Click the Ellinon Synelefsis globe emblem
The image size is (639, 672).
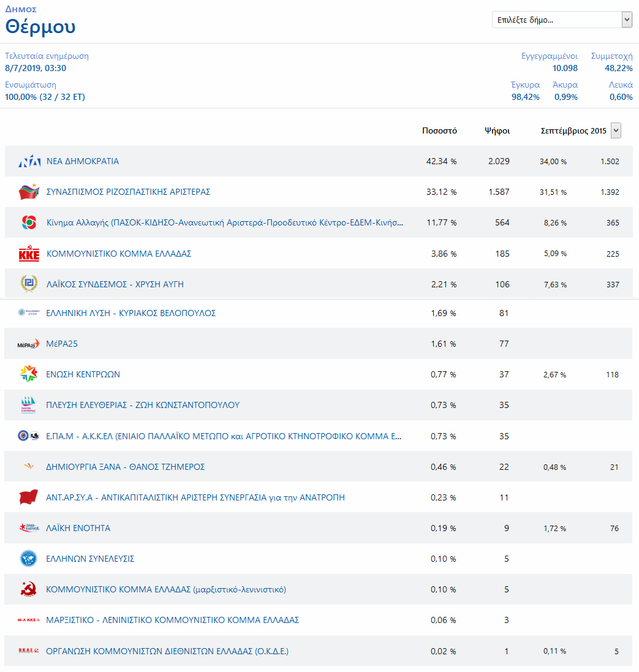tap(29, 559)
